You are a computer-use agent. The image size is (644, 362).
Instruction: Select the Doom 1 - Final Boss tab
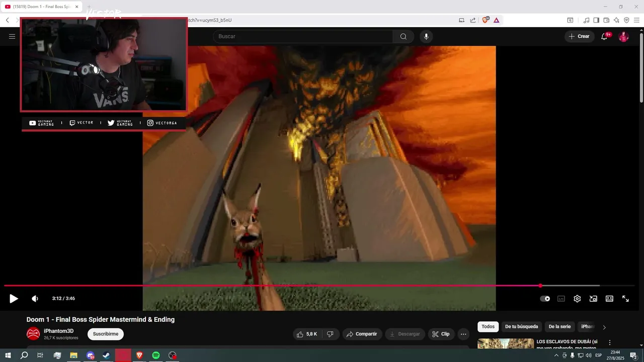(42, 7)
